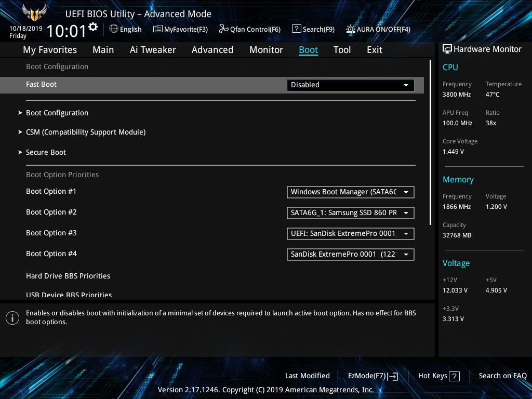Open the Ai Tweaker tab

pos(153,50)
